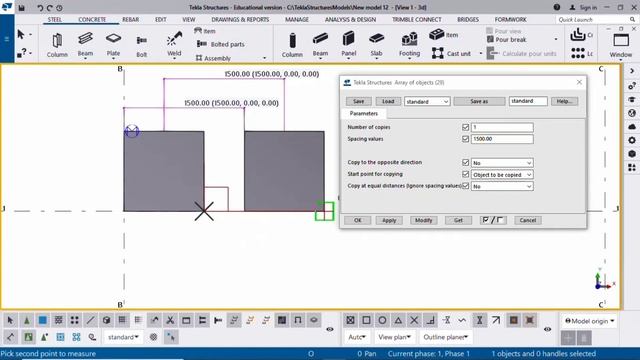Open the Outline planes dropdown
This screenshot has height=360, width=640.
[x=445, y=337]
